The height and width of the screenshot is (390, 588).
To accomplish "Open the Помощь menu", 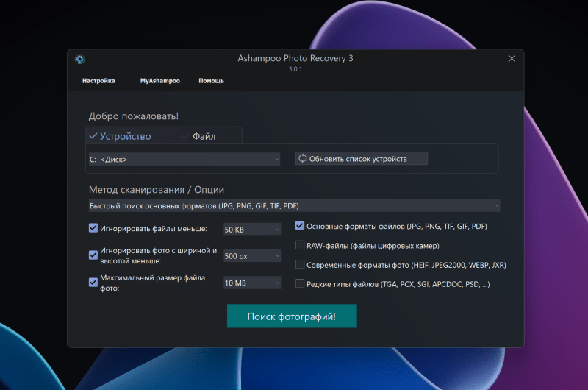I will (212, 81).
